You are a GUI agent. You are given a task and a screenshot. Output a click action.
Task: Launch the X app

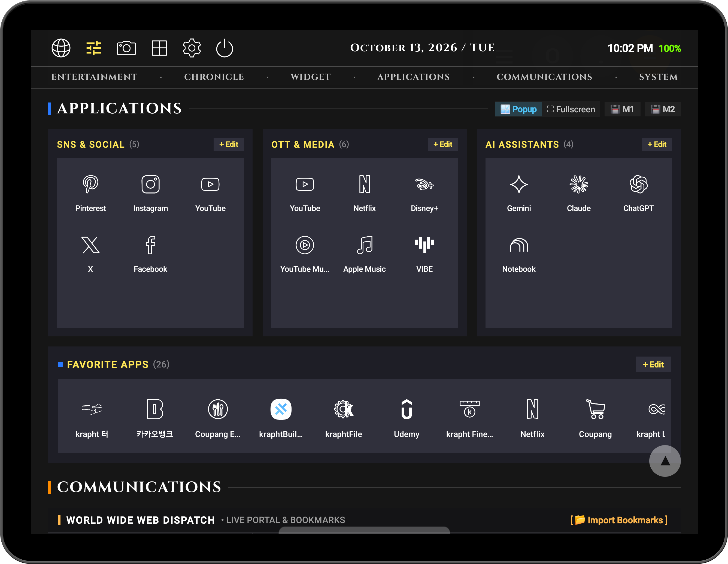[x=90, y=254]
